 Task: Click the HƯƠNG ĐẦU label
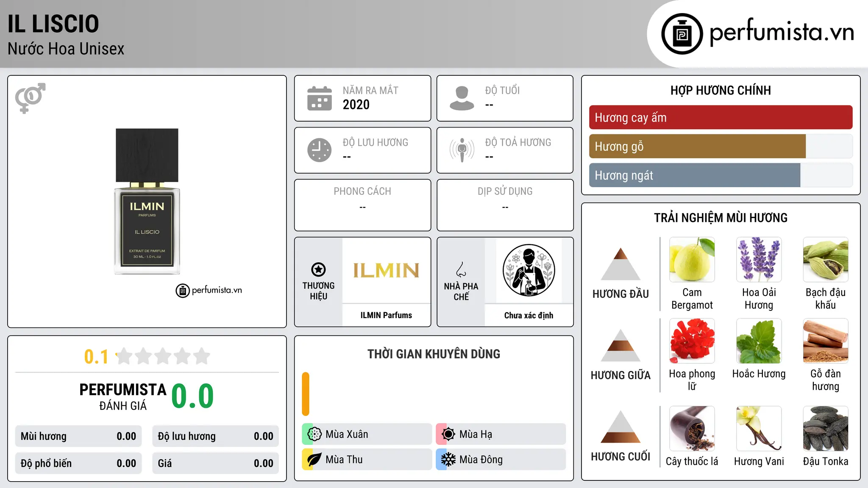(x=620, y=294)
